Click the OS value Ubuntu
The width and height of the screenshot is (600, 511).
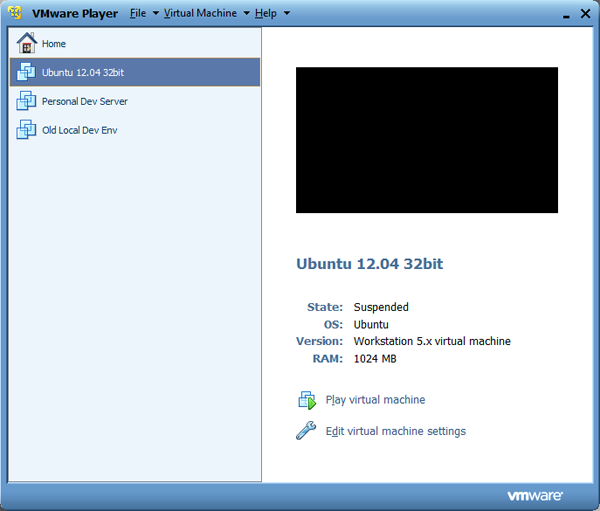coord(371,325)
